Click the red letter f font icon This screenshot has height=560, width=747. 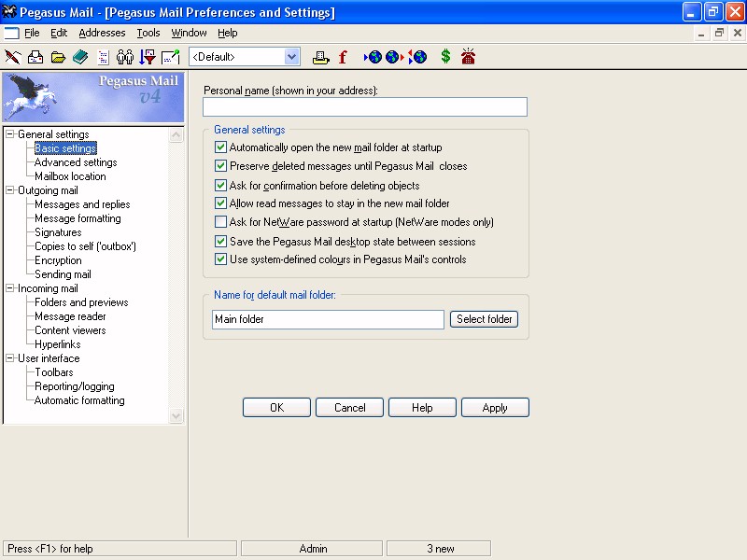343,57
